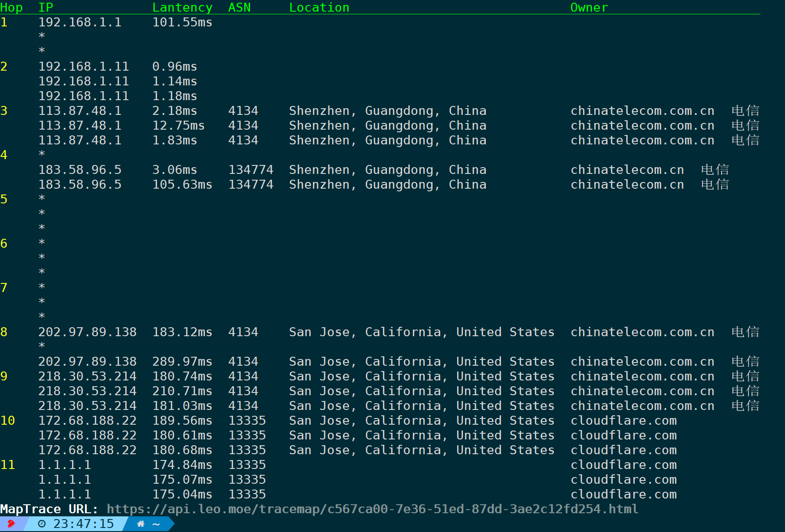
Task: Select IP 218.30.53.214 on the 210.71ms row
Action: (x=87, y=391)
